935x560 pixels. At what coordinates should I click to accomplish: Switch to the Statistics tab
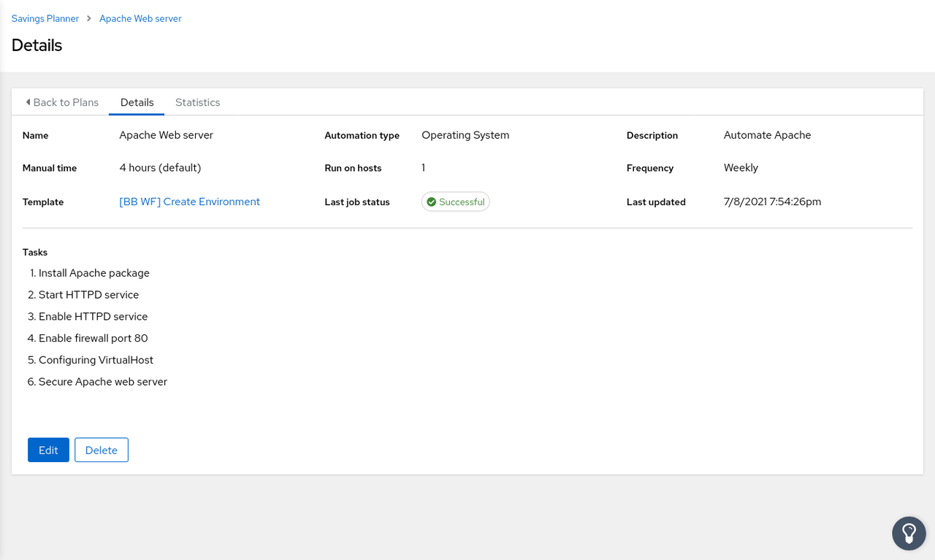click(197, 102)
